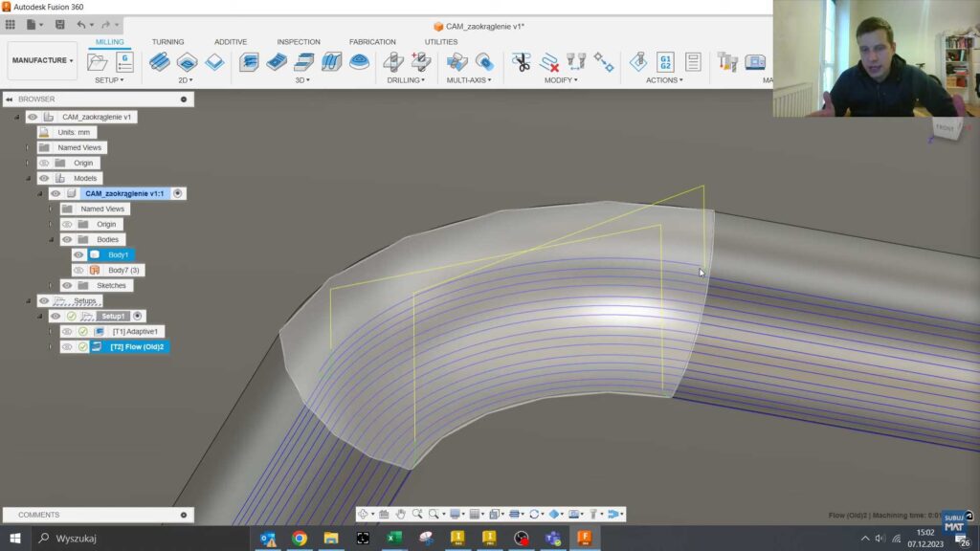
Task: Open Fusion 360 from the Windows taskbar
Action: click(x=583, y=540)
